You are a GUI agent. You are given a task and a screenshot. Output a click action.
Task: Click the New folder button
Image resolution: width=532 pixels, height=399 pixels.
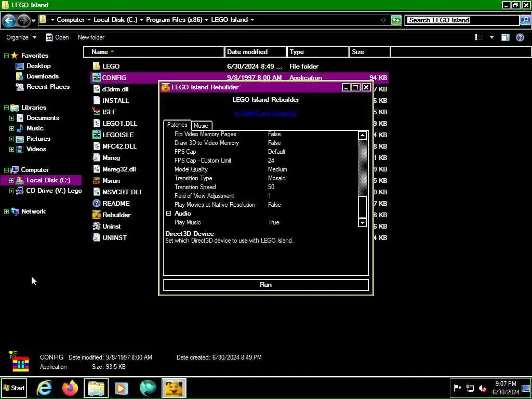(x=91, y=37)
